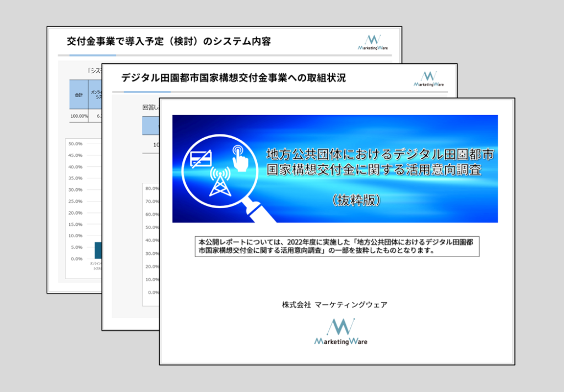The width and height of the screenshot is (564, 392).
Task: Click the 10.0% axis label on middle slide chart
Action: (152, 280)
